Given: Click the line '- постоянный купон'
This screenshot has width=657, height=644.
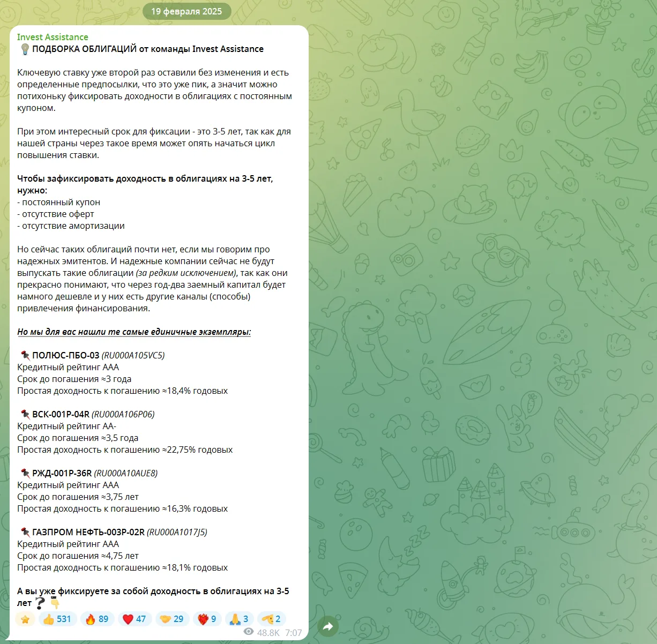Looking at the screenshot, I should point(59,202).
